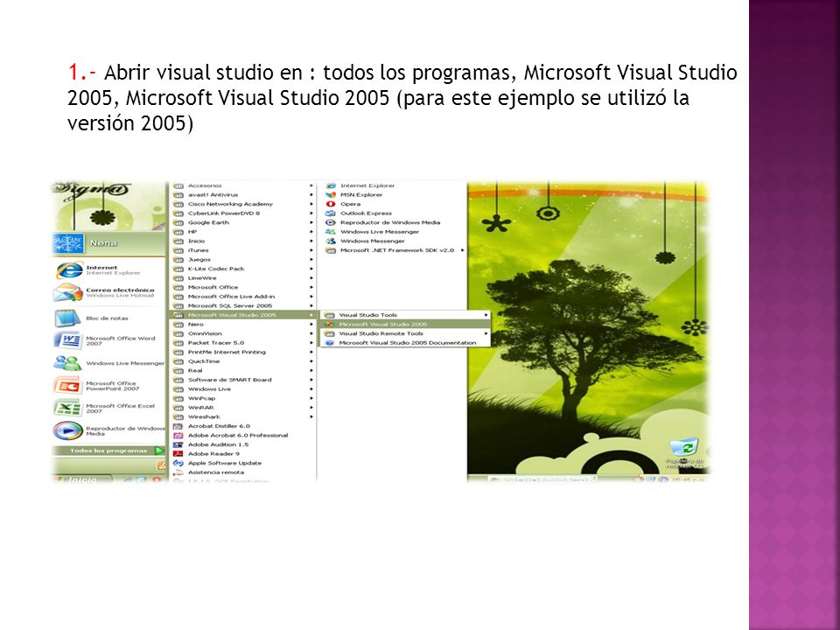Open Microsoft Visual Studio 2005 folder entry

(242, 315)
